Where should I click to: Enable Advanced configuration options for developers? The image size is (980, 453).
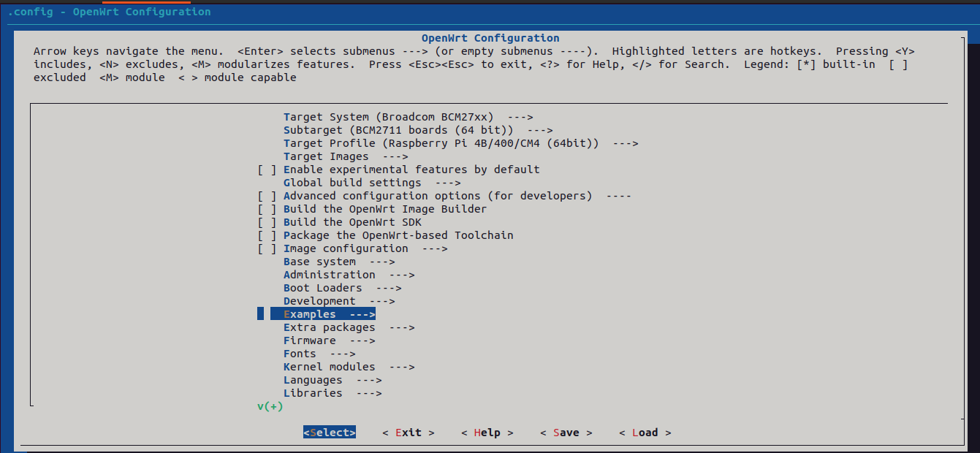267,196
